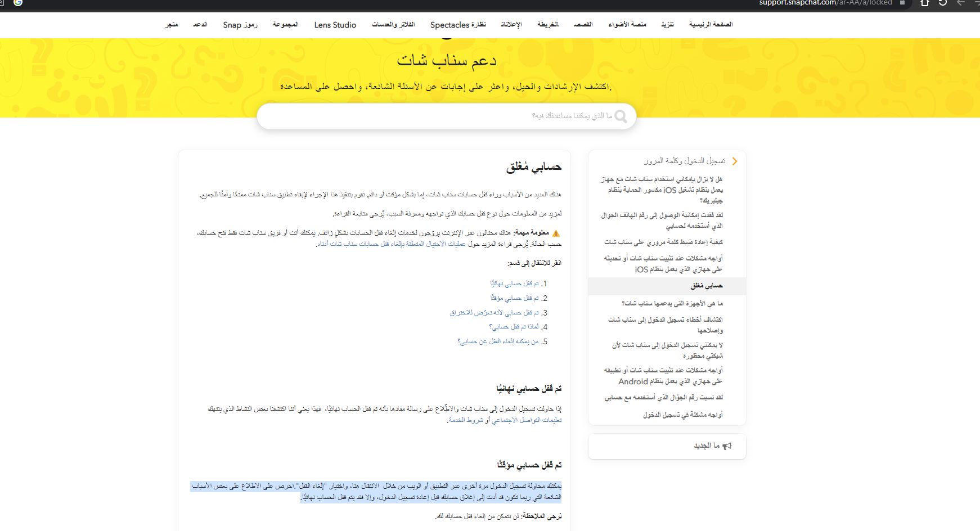980x531 pixels.
Task: Open الفلاتر والعدسات nav item
Action: tap(393, 25)
